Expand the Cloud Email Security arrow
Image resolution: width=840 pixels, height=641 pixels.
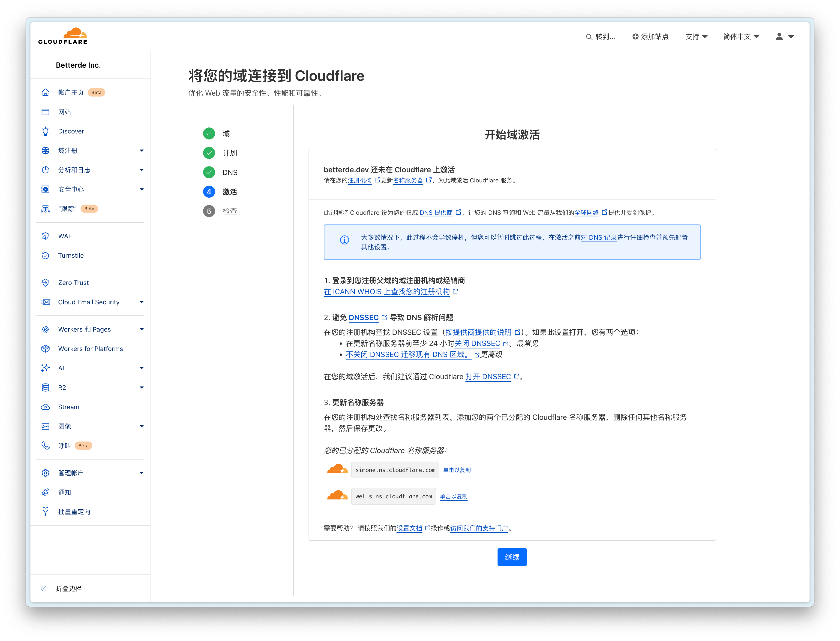[142, 302]
